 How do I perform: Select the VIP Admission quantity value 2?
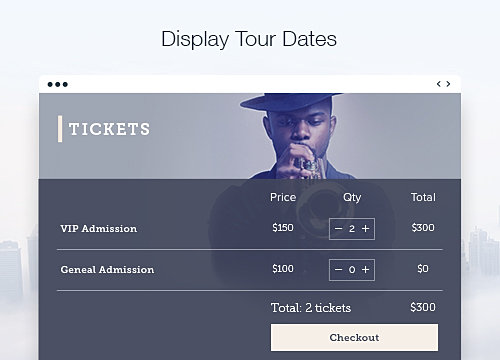352,229
